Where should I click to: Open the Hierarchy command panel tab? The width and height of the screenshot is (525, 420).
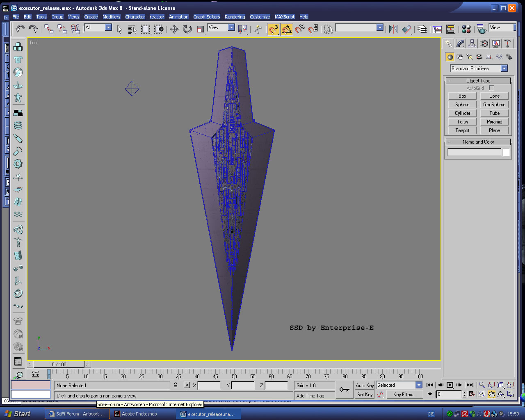(x=472, y=43)
